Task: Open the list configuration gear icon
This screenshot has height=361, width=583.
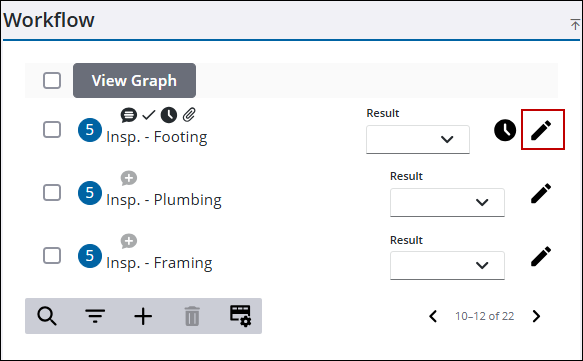Action: coord(240,316)
